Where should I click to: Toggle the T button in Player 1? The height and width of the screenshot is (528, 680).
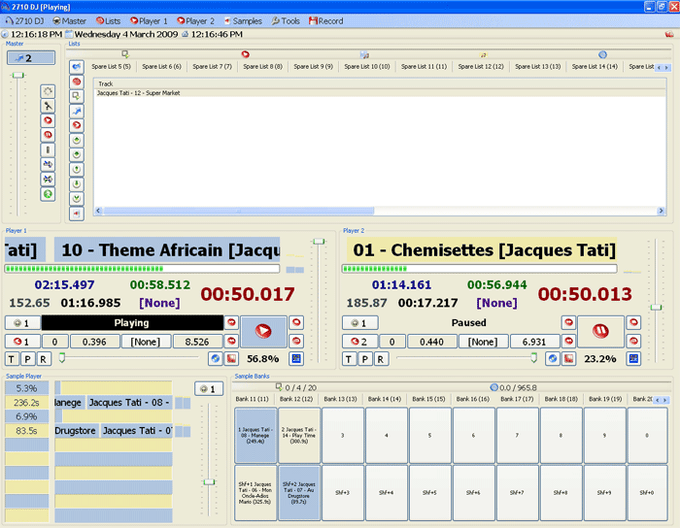point(12,359)
